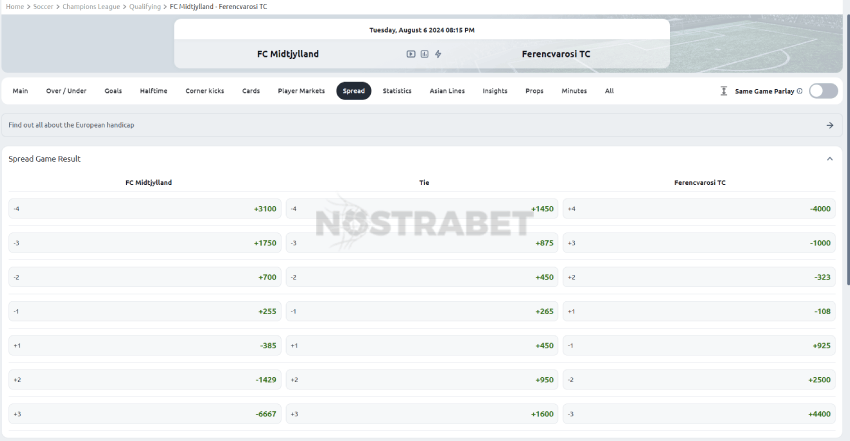The image size is (850, 441).
Task: Open the Champions League breadcrumb
Action: pos(91,7)
